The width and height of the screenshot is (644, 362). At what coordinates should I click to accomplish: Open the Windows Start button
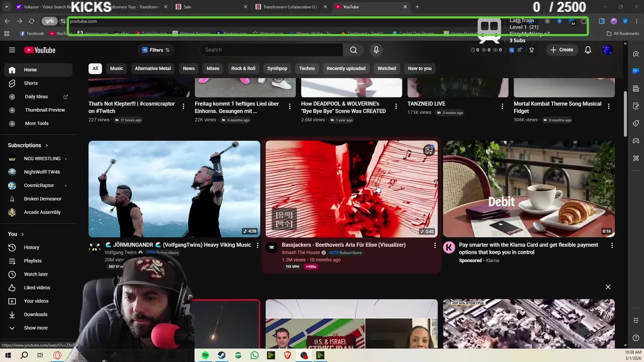click(8, 355)
